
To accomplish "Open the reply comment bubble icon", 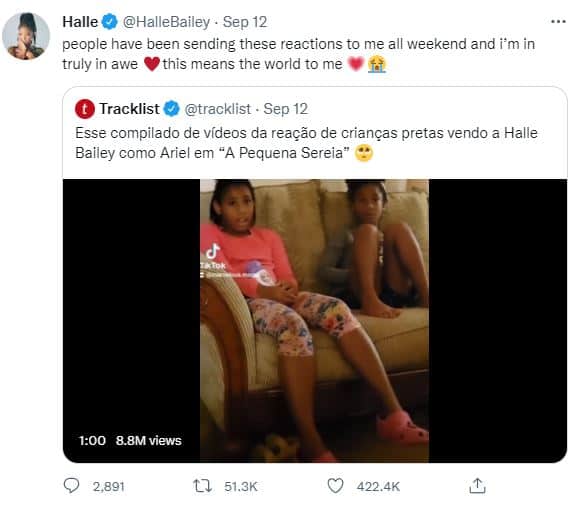I will 71,486.
